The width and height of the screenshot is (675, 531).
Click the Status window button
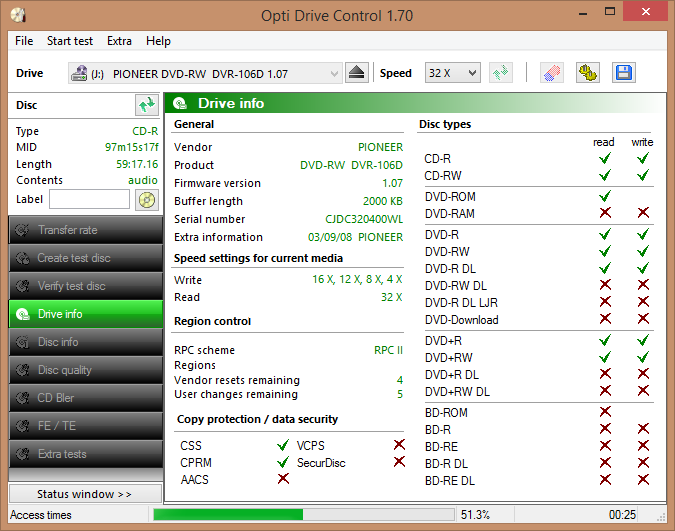(85, 494)
